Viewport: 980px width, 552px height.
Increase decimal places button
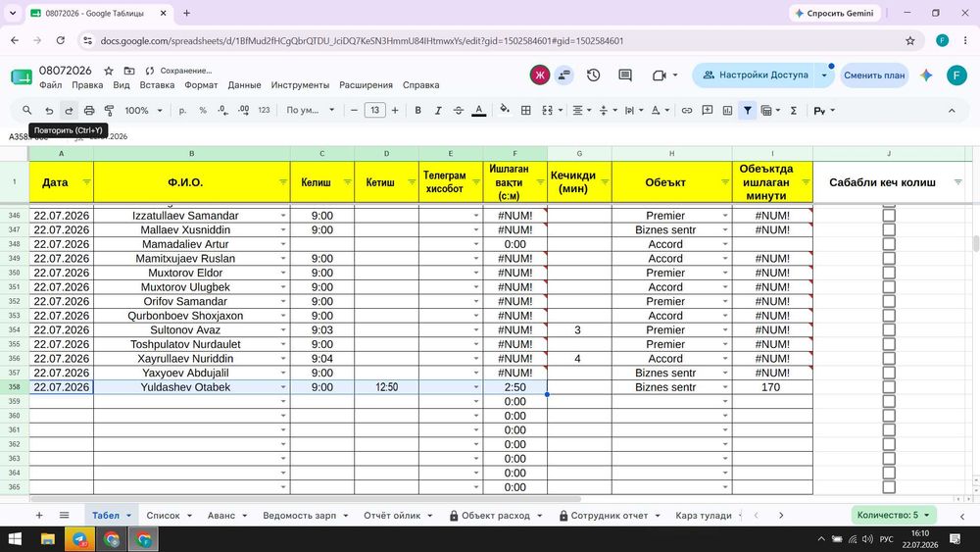[244, 110]
